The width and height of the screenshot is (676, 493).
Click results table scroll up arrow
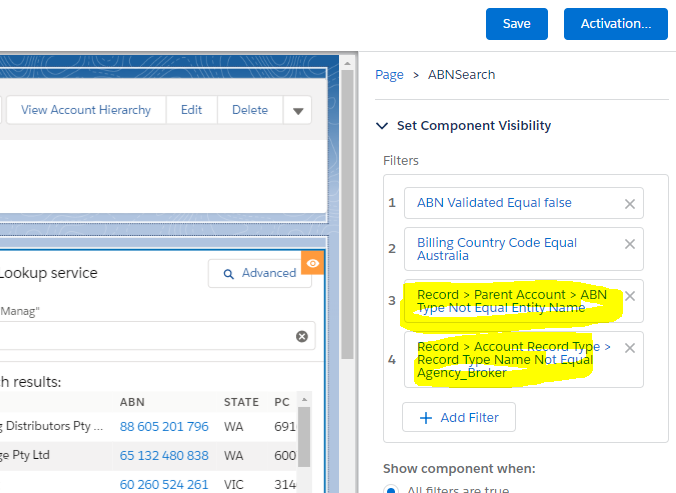pos(304,399)
